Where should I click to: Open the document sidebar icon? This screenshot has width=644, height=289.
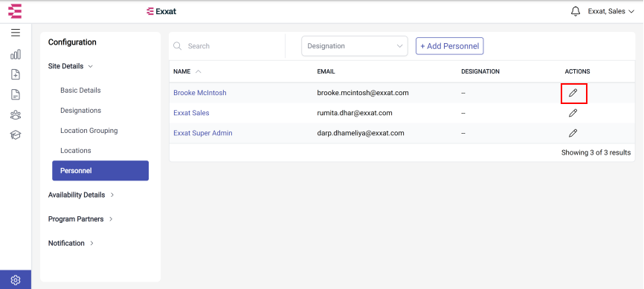tap(16, 94)
